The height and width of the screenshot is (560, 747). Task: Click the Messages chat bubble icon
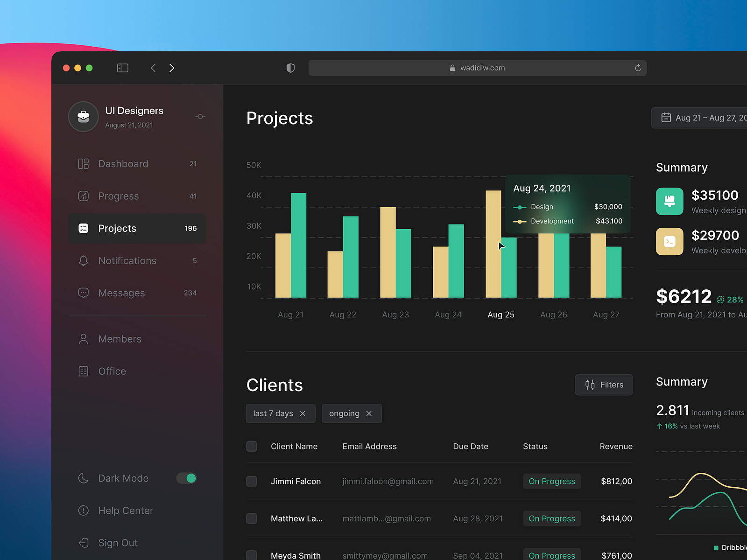(x=84, y=293)
